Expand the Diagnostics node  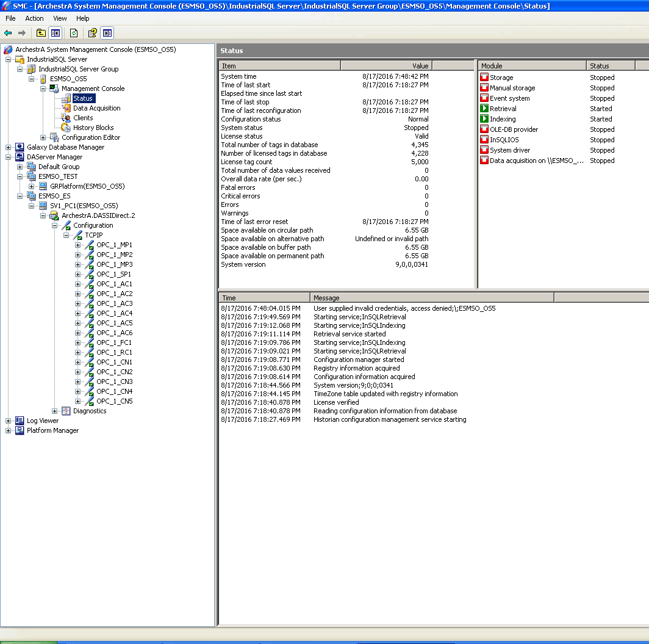[x=54, y=411]
